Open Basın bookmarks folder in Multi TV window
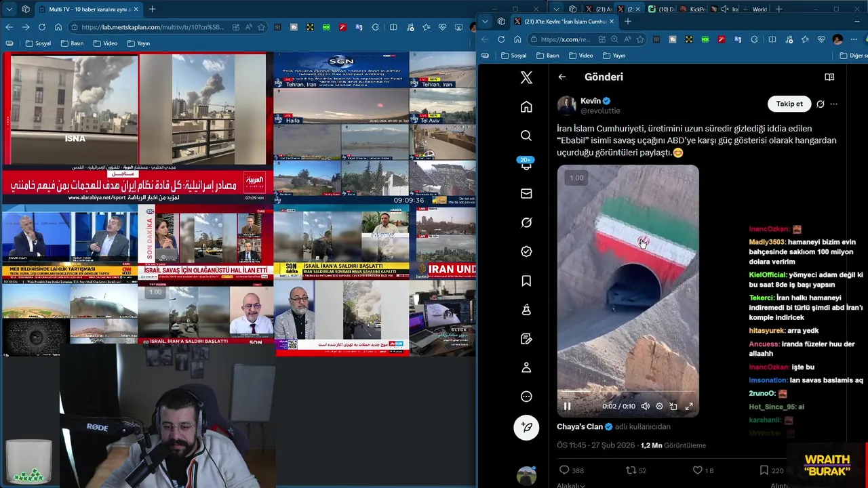The image size is (868, 488). click(x=72, y=43)
